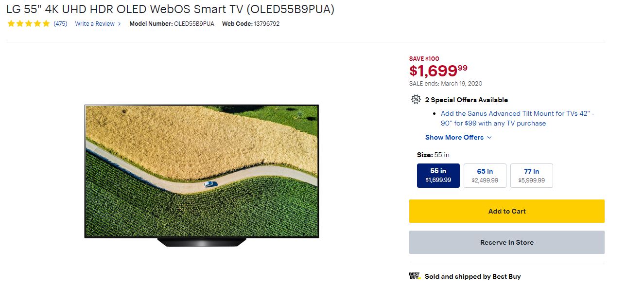Open the LG OLED TV product image

[x=202, y=176]
